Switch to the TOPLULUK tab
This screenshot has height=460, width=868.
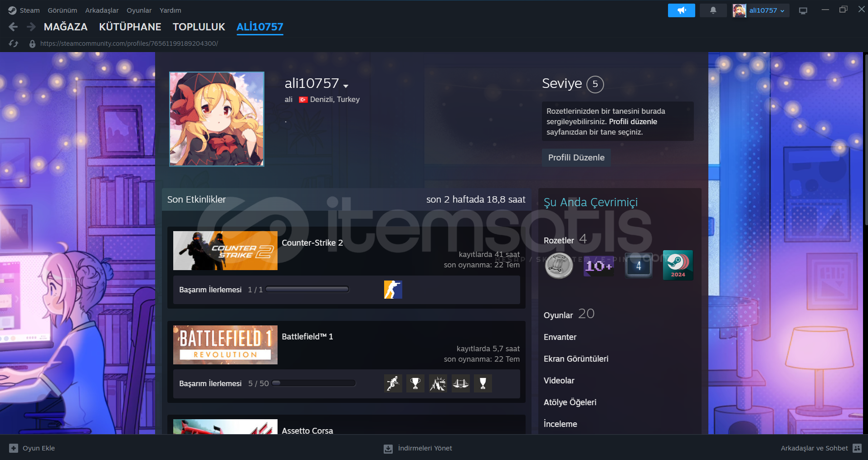[x=199, y=27]
